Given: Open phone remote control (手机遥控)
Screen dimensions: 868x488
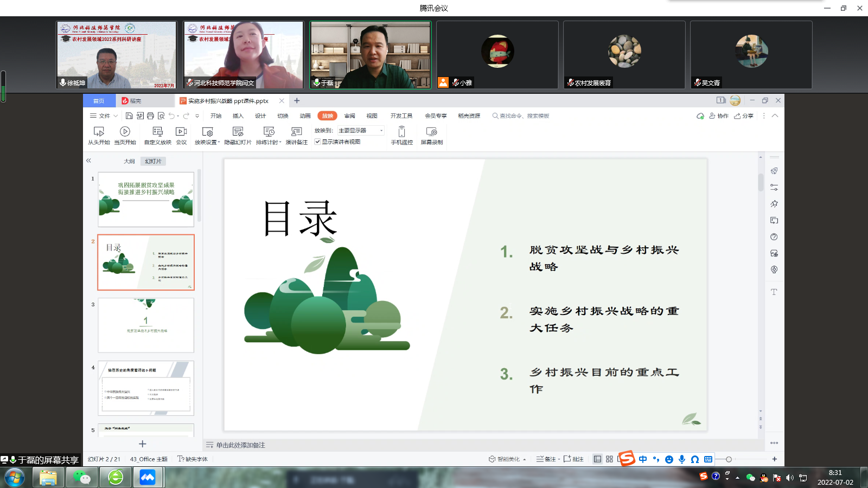Looking at the screenshot, I should coord(401,135).
